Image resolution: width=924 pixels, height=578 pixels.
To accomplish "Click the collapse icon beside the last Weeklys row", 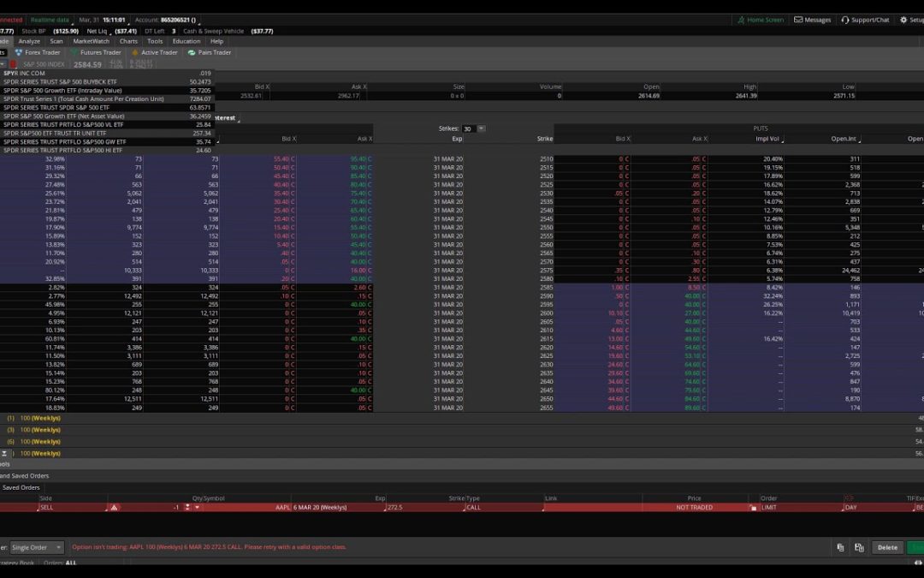I will click(x=4, y=454).
